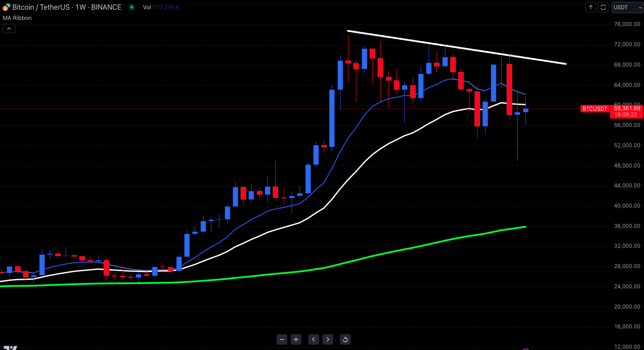Image resolution: width=644 pixels, height=350 pixels.
Task: Select the MA Ribbon indicator label
Action: point(17,18)
